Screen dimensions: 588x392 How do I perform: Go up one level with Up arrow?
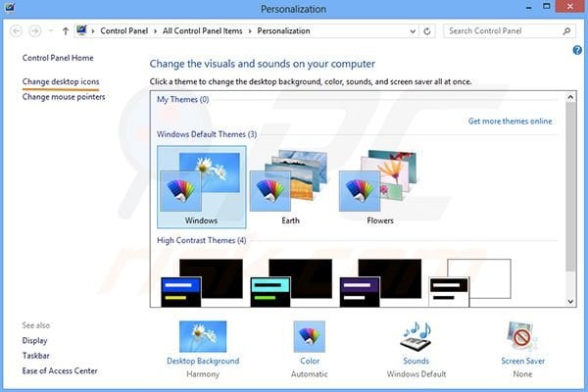[x=66, y=31]
